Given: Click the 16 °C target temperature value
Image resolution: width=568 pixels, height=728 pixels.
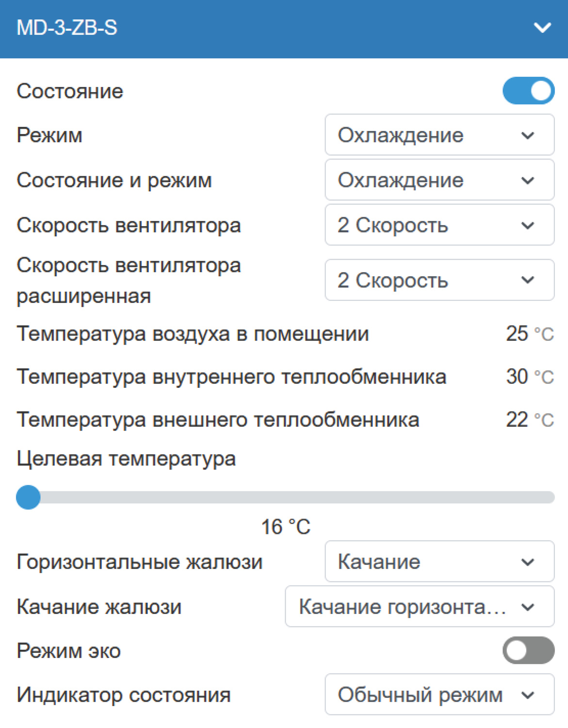Looking at the screenshot, I should [285, 527].
